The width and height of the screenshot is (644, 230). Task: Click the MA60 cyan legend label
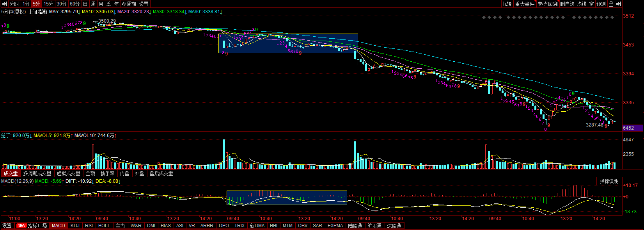pyautogui.click(x=204, y=12)
